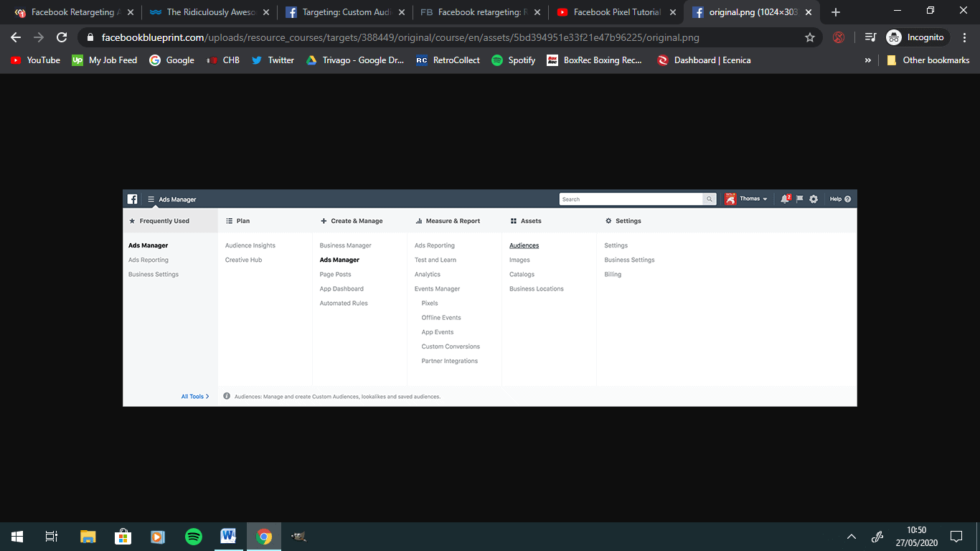Click the search magnifier icon

(710, 199)
